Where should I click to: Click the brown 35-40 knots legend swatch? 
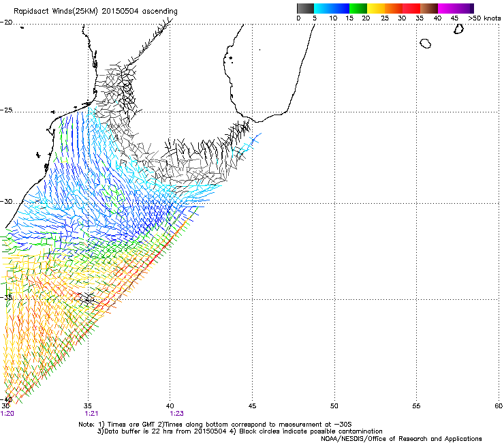[x=429, y=8]
